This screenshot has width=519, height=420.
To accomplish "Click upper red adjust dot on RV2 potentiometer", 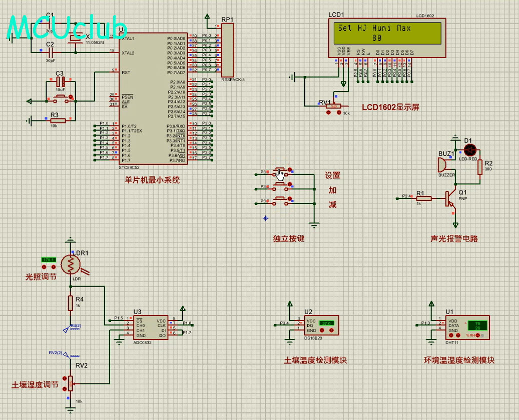I will 64,379.
